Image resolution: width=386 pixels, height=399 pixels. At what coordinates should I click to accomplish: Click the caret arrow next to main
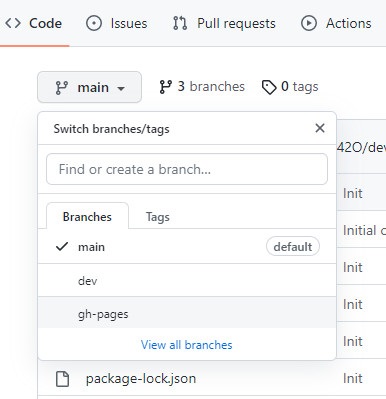pos(121,88)
